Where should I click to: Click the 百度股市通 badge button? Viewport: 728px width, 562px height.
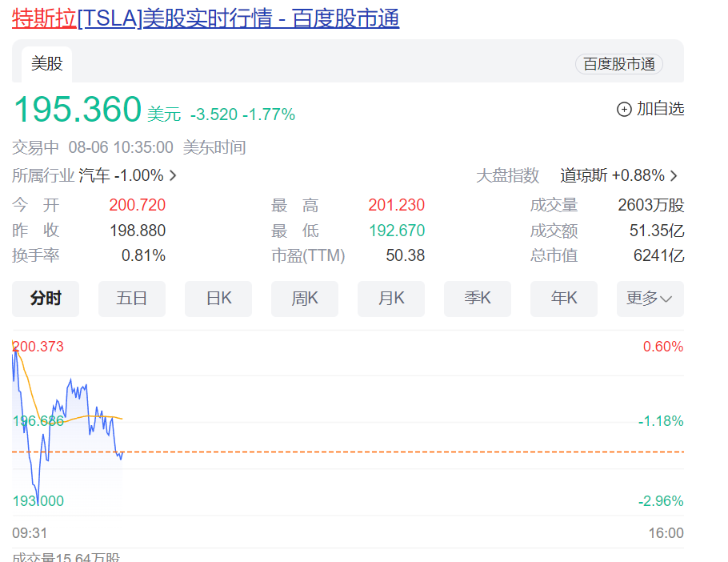(619, 64)
